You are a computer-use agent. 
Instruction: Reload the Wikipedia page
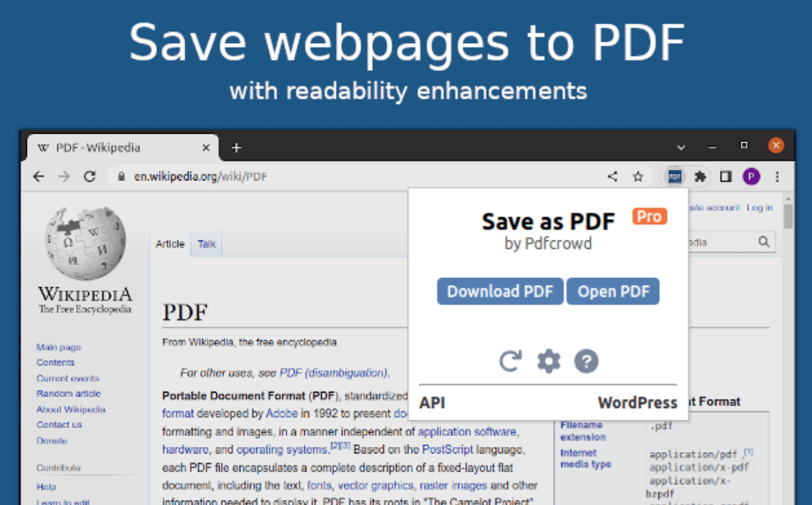coord(90,177)
